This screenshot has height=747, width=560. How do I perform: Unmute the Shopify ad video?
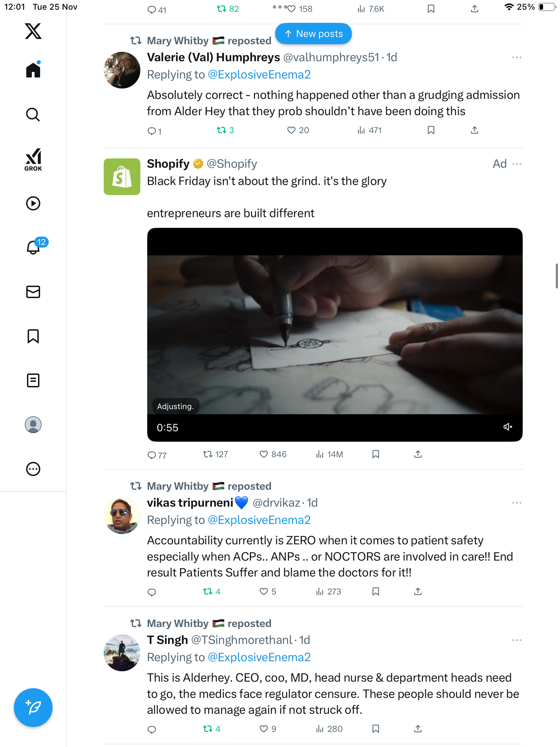tap(507, 427)
